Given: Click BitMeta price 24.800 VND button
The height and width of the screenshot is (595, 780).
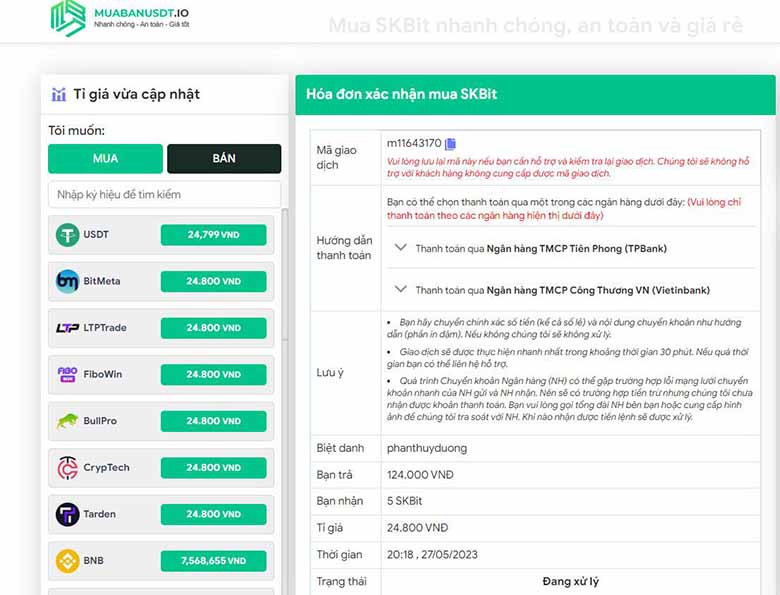Looking at the screenshot, I should tap(213, 281).
